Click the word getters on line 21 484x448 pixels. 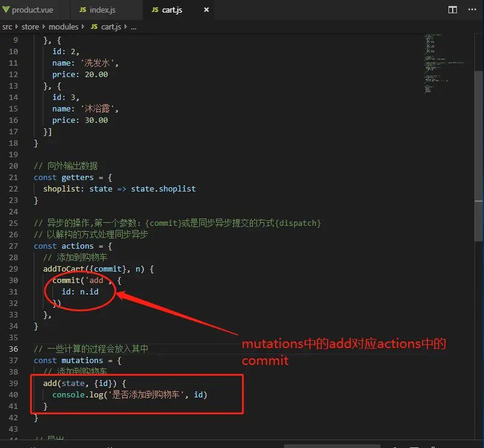point(78,178)
